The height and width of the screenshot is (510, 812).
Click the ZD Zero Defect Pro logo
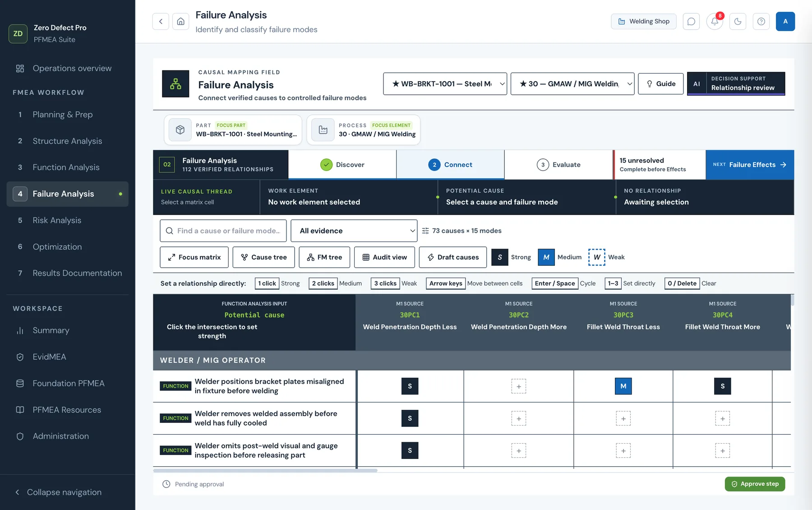pyautogui.click(x=18, y=33)
